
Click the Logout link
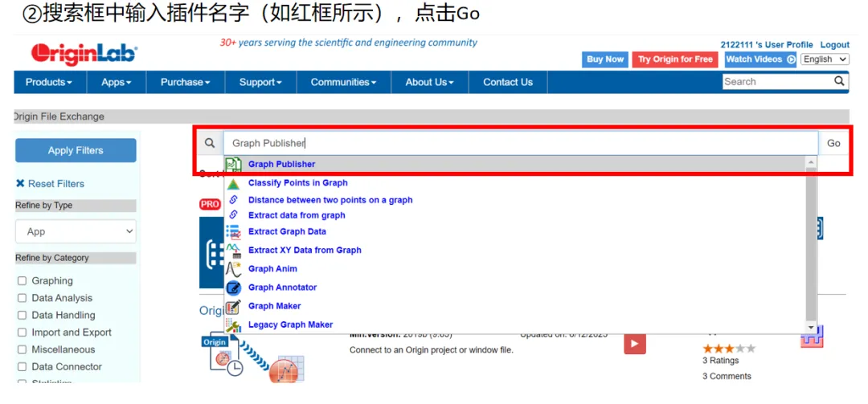(835, 45)
